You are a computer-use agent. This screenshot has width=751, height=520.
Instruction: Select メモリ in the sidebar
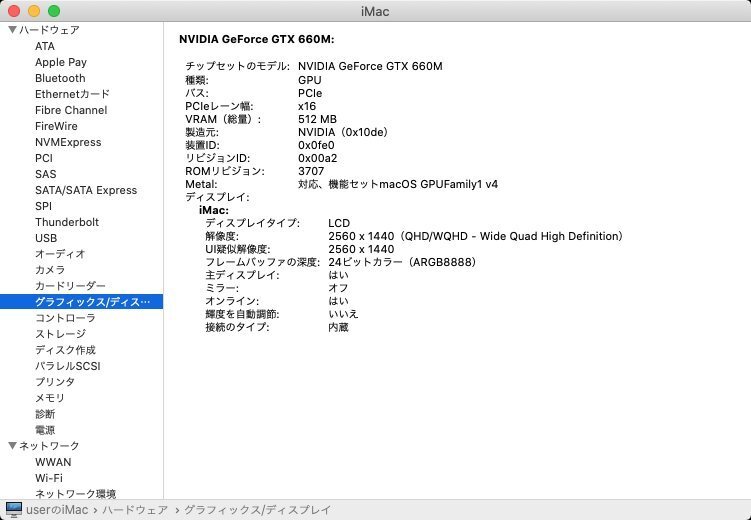[x=49, y=398]
